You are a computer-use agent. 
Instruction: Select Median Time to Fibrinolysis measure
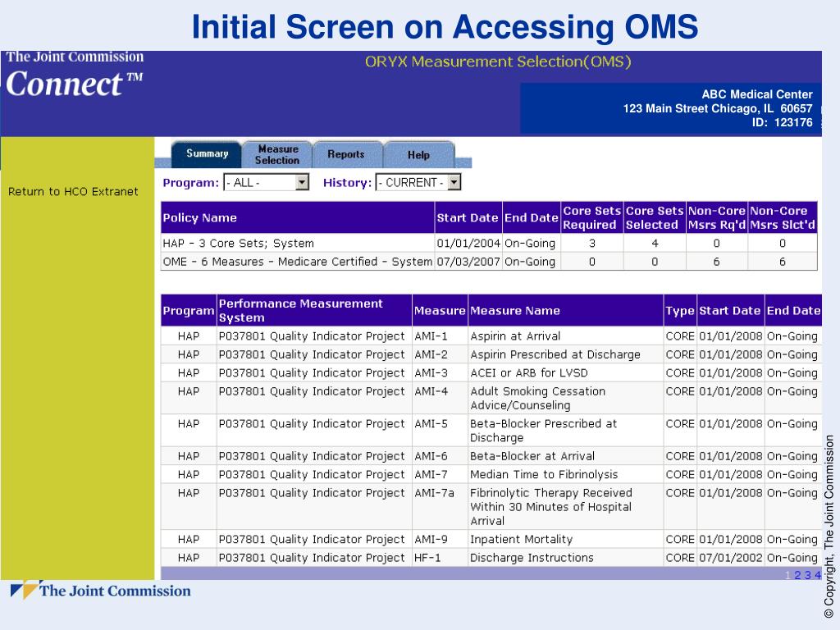click(544, 475)
